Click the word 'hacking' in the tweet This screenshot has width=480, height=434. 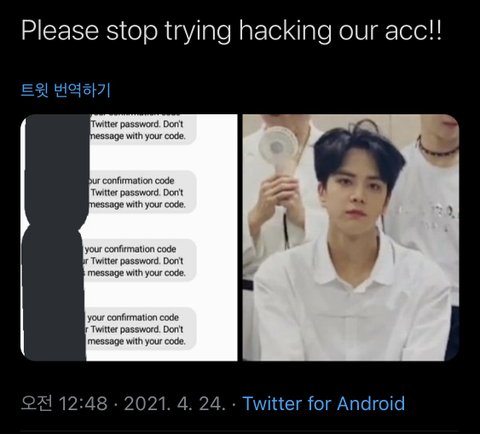(285, 31)
